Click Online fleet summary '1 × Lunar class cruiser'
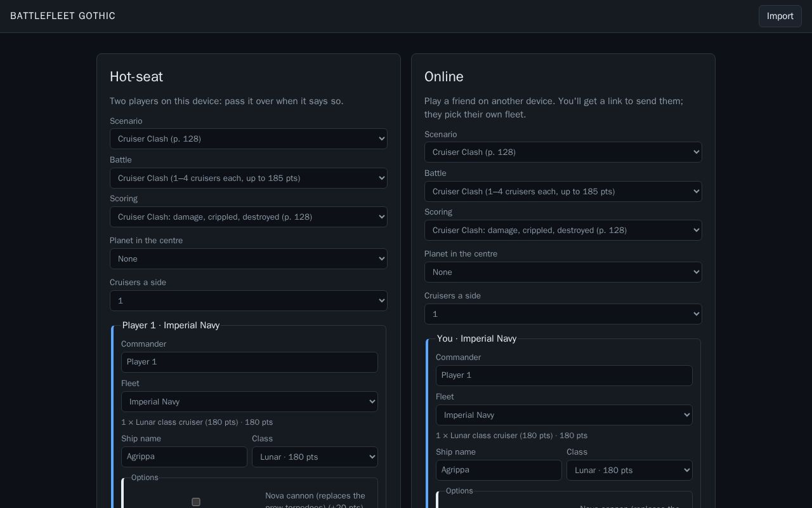812x508 pixels. [512, 436]
